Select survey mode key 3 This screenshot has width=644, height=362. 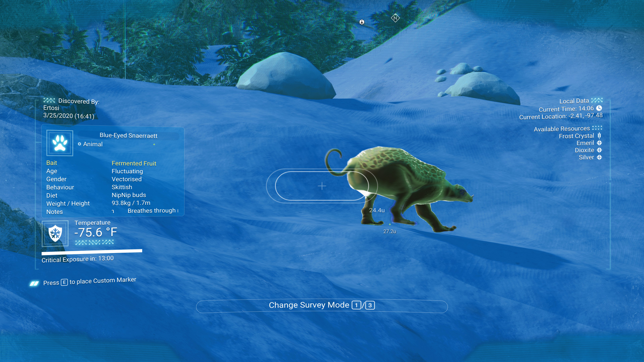click(x=370, y=305)
